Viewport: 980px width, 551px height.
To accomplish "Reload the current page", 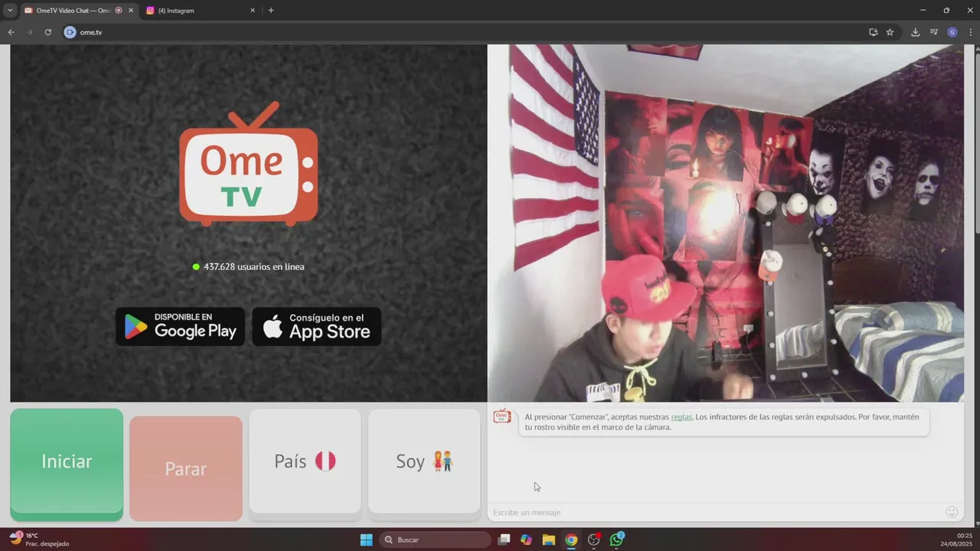I will pyautogui.click(x=47, y=32).
